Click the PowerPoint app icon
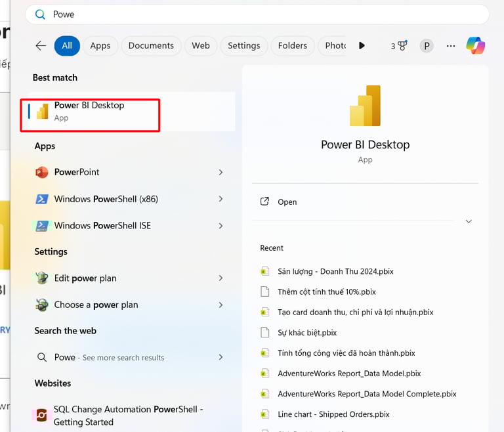This screenshot has height=432, width=504. click(42, 173)
